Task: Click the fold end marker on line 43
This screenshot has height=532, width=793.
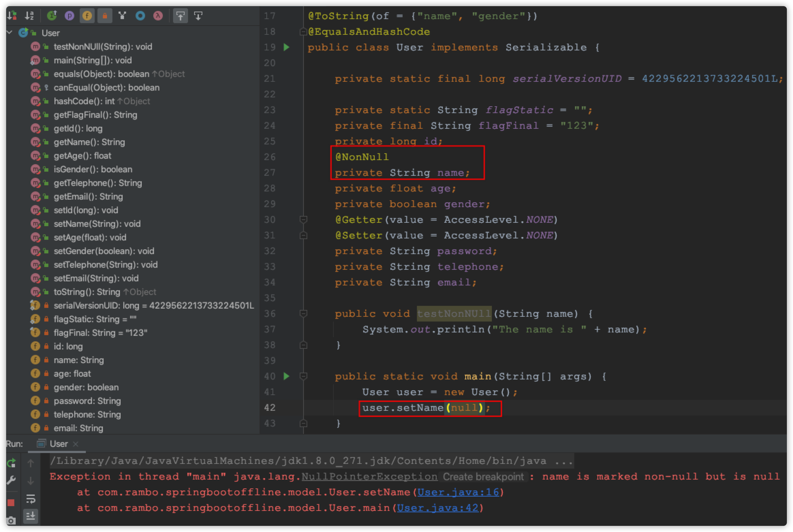Action: [x=303, y=423]
